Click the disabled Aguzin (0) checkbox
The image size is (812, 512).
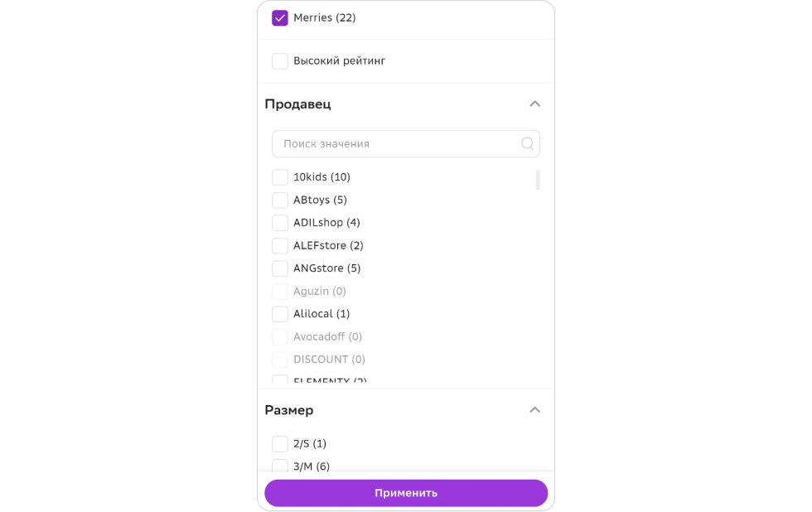pyautogui.click(x=280, y=291)
